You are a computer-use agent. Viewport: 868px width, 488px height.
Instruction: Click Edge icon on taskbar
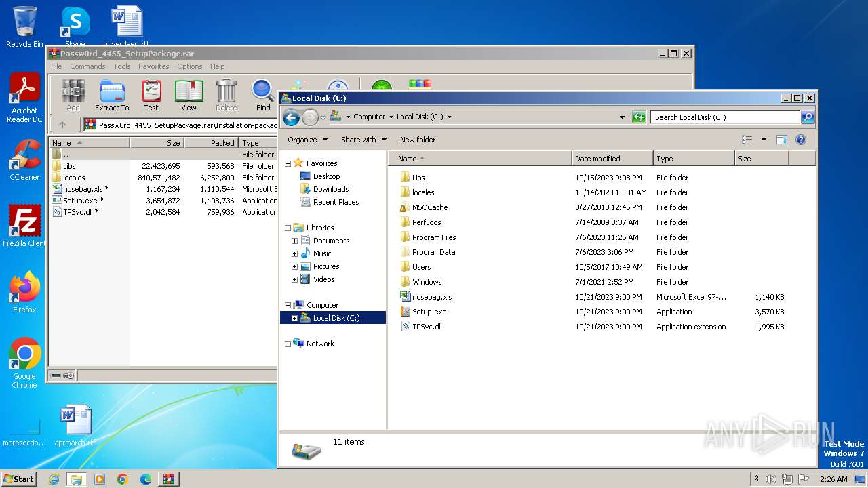(145, 479)
